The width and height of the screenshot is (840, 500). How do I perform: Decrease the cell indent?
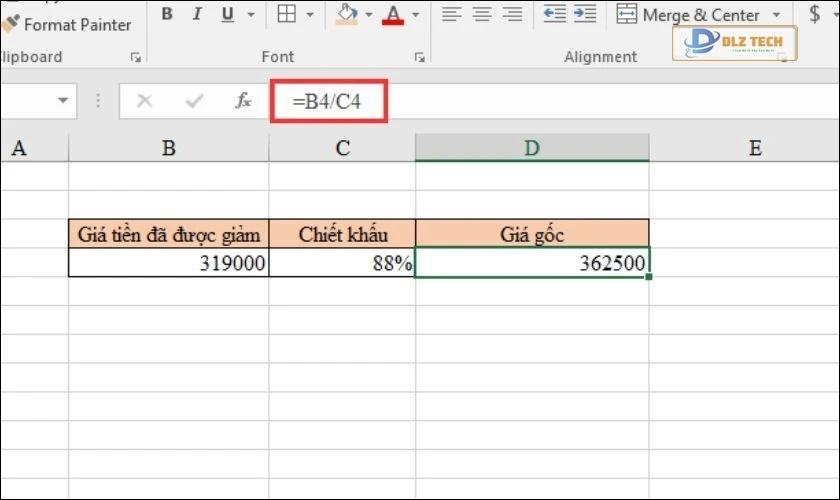click(x=553, y=14)
